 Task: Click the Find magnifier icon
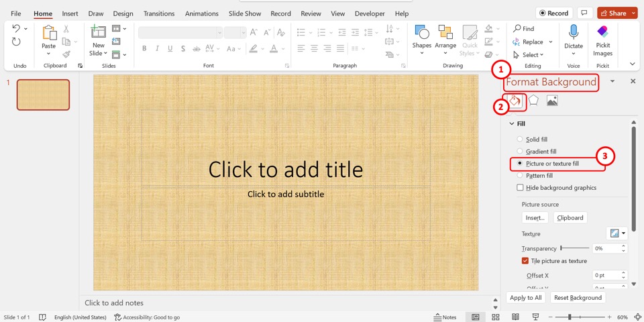tap(517, 28)
